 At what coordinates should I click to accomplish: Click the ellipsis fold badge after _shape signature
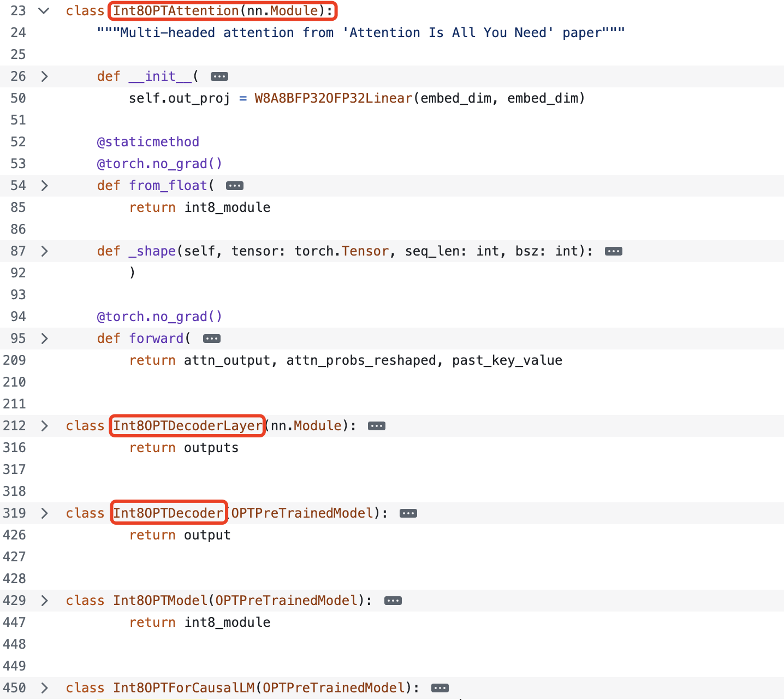click(614, 251)
